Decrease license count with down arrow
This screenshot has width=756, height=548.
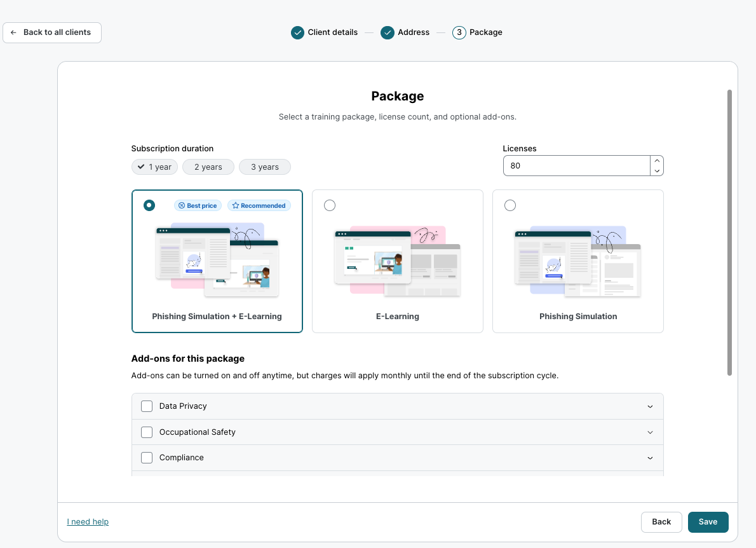pos(657,170)
